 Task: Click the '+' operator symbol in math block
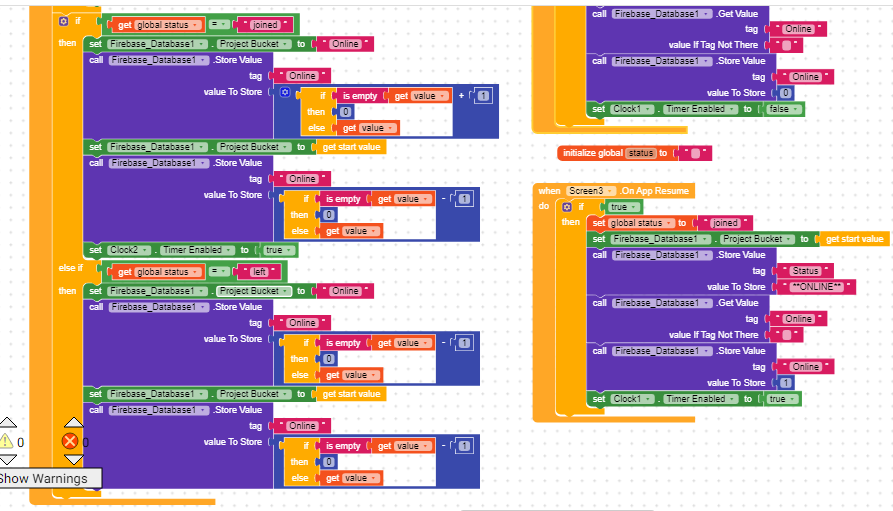click(461, 96)
